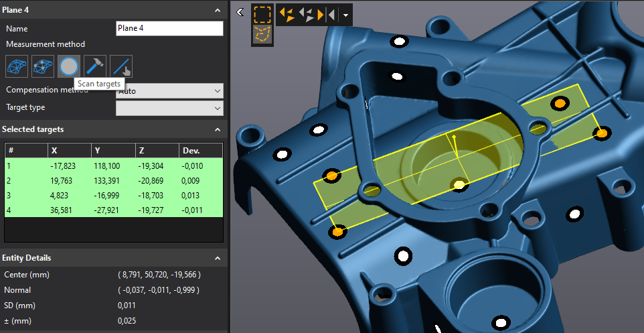This screenshot has width=644, height=333.
Task: Click the mirrored triangle selection icon
Action: tap(327, 14)
